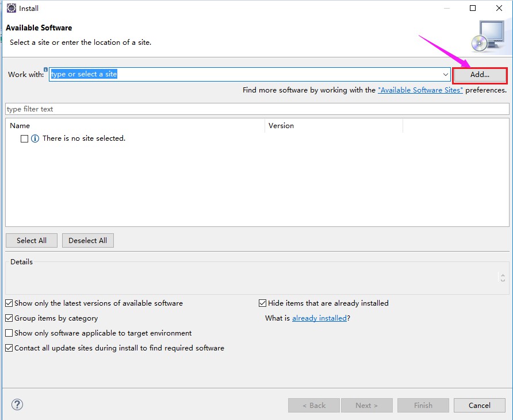Screen dimensions: 513x420
Task: Click Deselect All button
Action: [87, 241]
